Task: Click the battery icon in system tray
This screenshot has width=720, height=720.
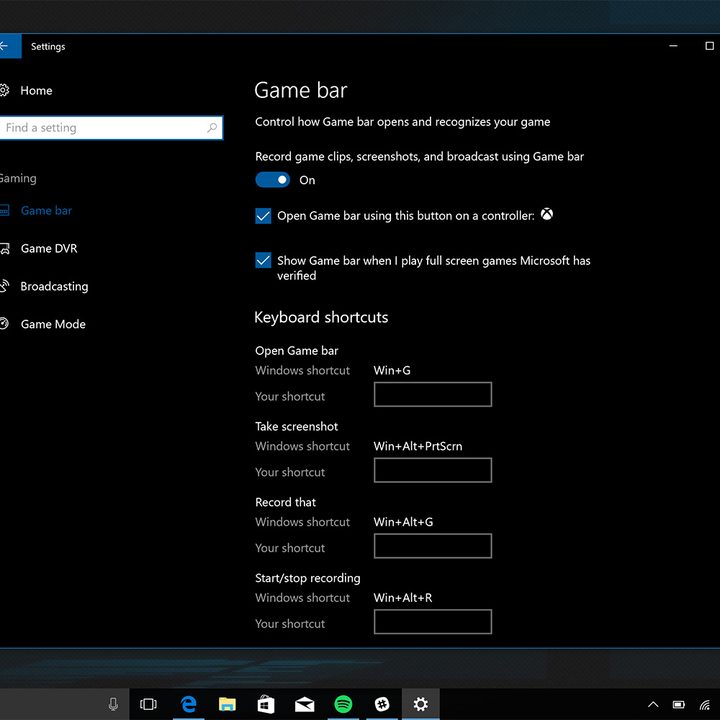Action: pyautogui.click(x=679, y=704)
